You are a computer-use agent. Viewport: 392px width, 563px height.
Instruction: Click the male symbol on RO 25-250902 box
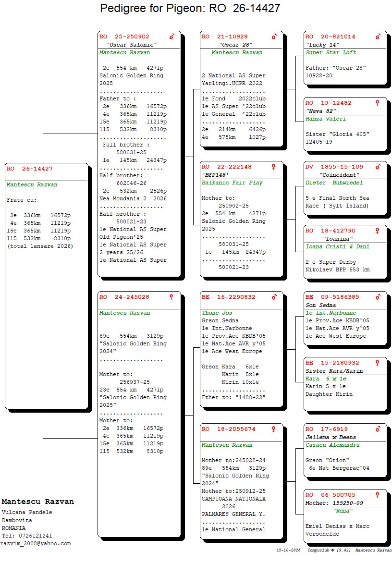[172, 37]
